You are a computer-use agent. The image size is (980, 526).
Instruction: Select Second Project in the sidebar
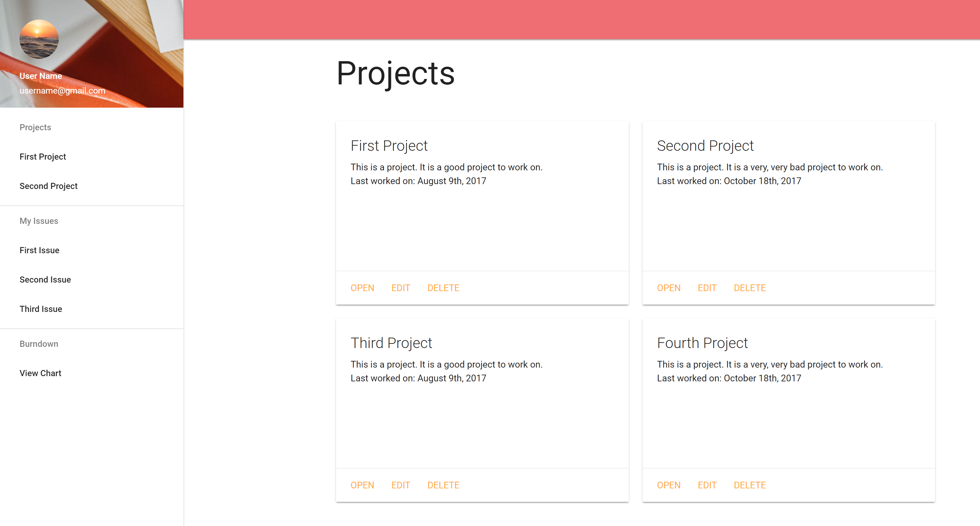pos(49,186)
